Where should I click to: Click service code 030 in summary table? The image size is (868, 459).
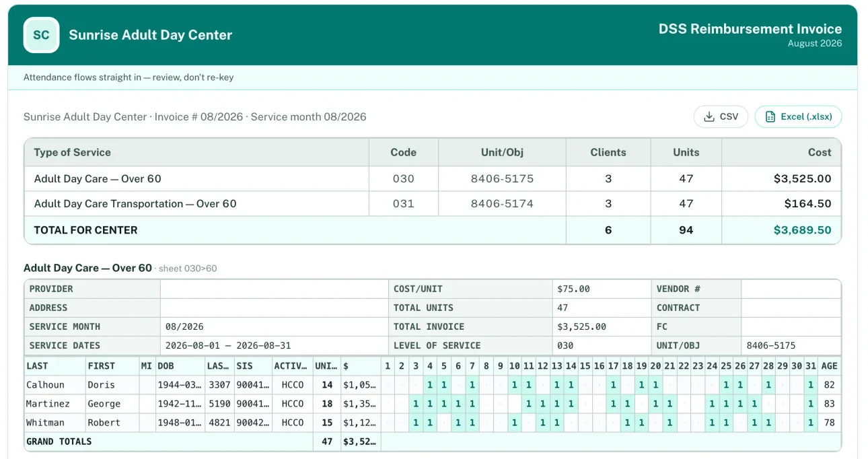point(403,178)
